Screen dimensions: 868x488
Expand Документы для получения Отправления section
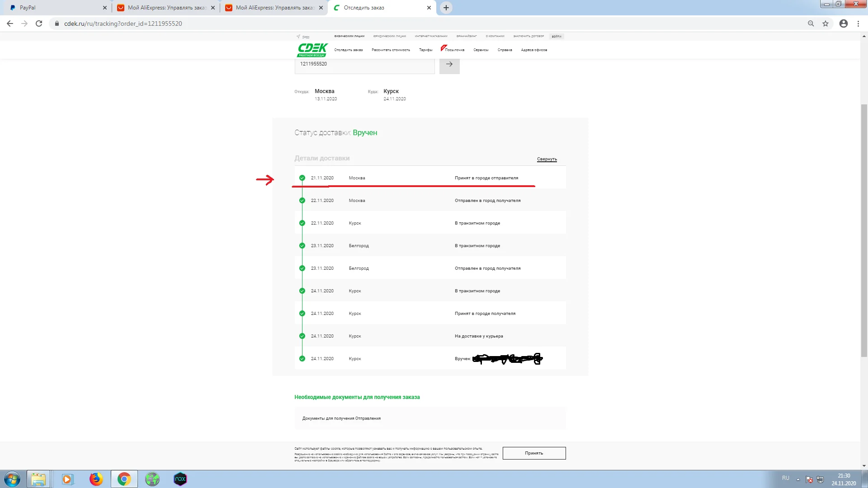click(341, 418)
